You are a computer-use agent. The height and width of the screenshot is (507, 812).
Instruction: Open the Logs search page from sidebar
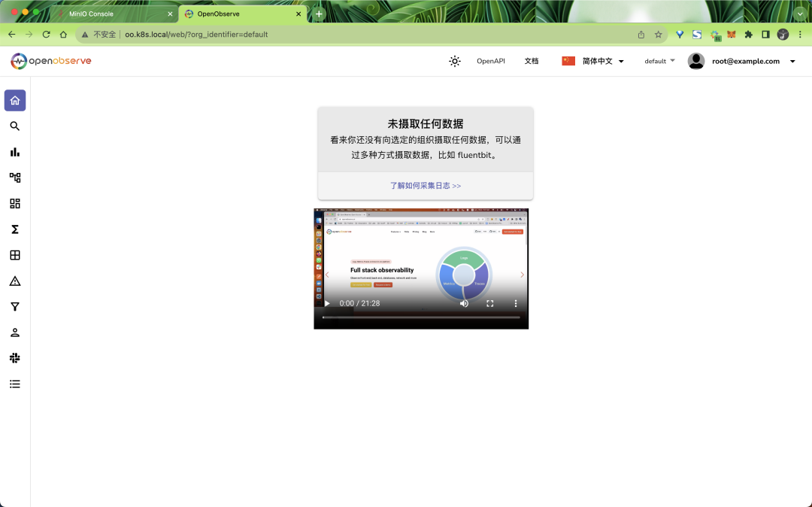[x=15, y=126]
